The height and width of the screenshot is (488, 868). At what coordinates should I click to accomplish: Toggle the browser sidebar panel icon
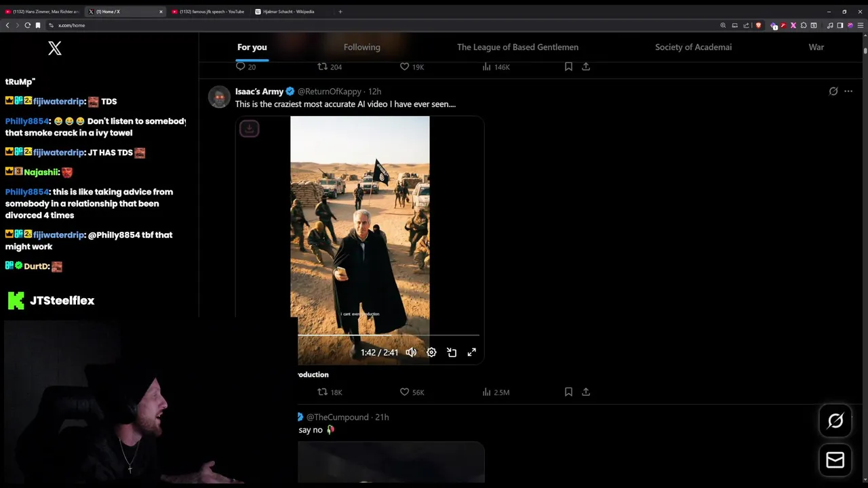point(840,25)
